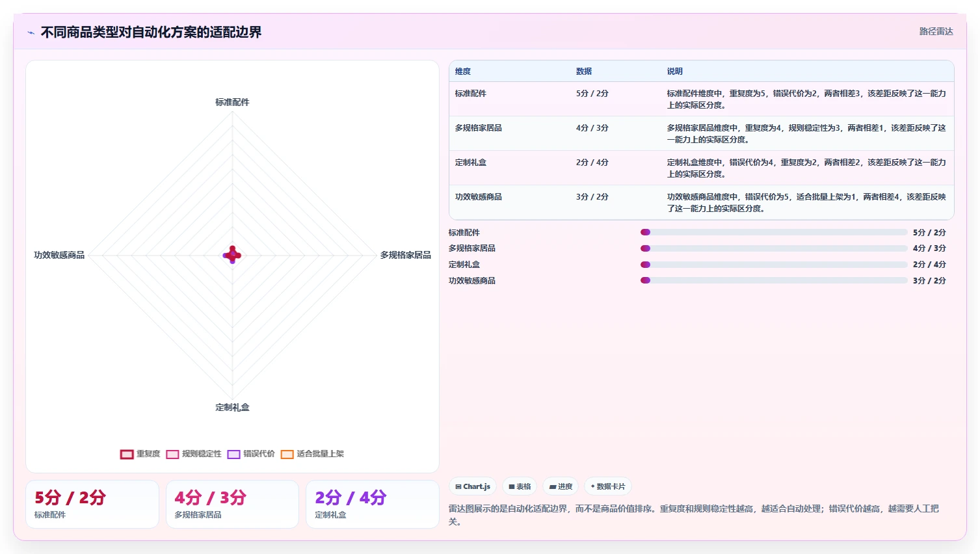Click the 表格 chip
Image resolution: width=980 pixels, height=554 pixels.
click(520, 486)
